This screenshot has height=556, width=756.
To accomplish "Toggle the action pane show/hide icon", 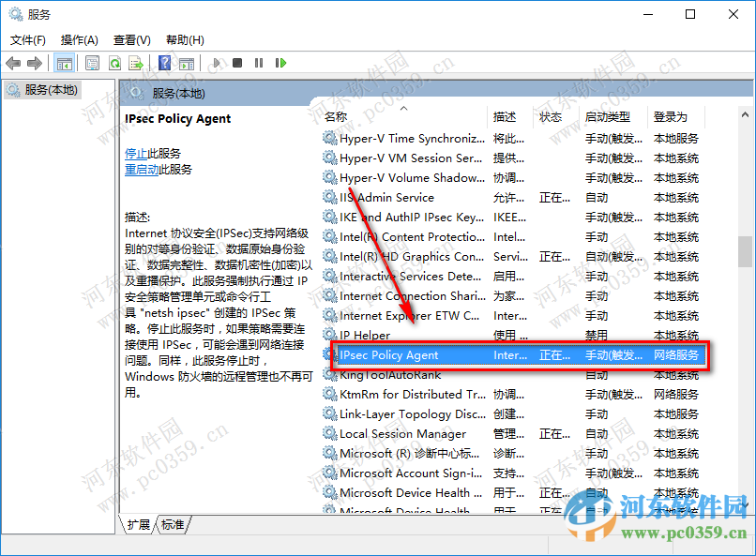I will [x=189, y=63].
